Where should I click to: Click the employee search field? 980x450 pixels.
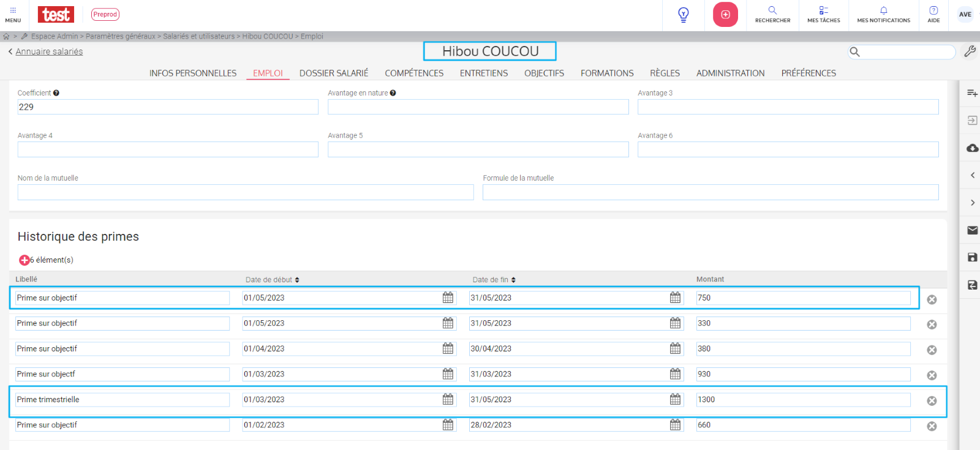(902, 52)
